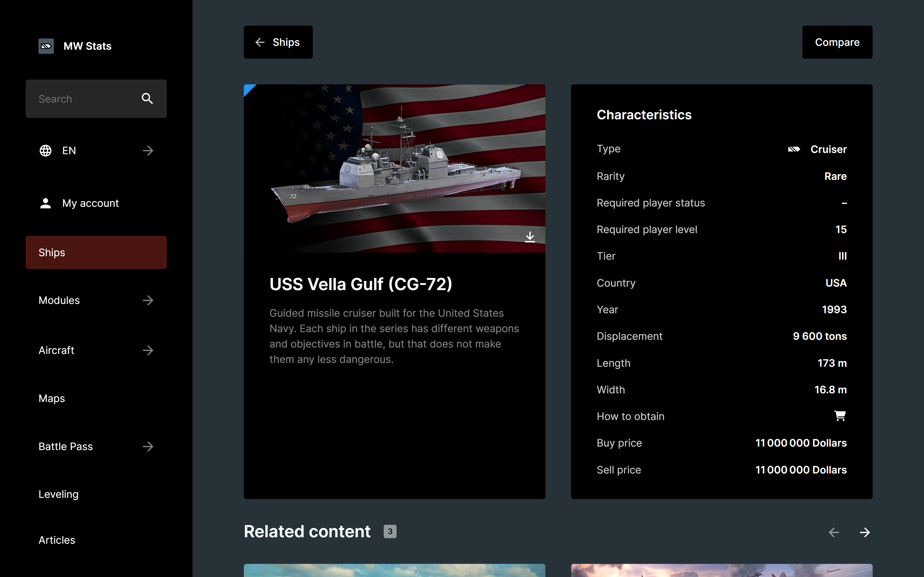Image resolution: width=924 pixels, height=577 pixels.
Task: Expand the Aircraft submenu arrow
Action: click(x=148, y=350)
